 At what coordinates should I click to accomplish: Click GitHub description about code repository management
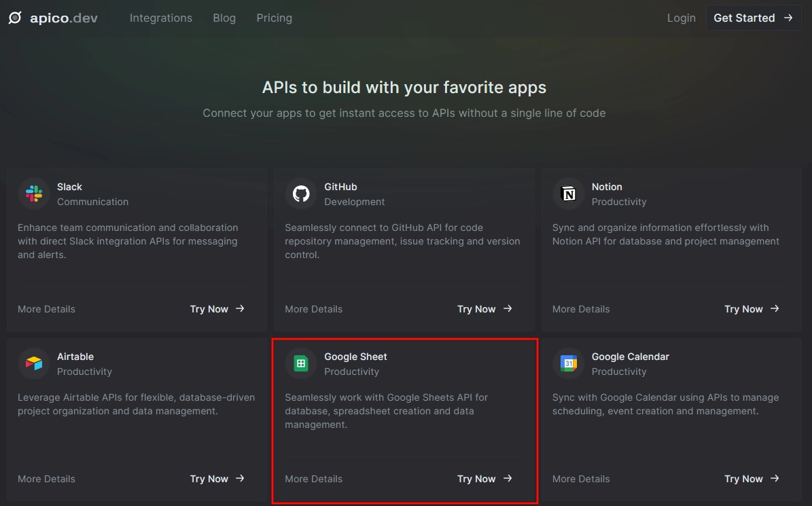[402, 241]
